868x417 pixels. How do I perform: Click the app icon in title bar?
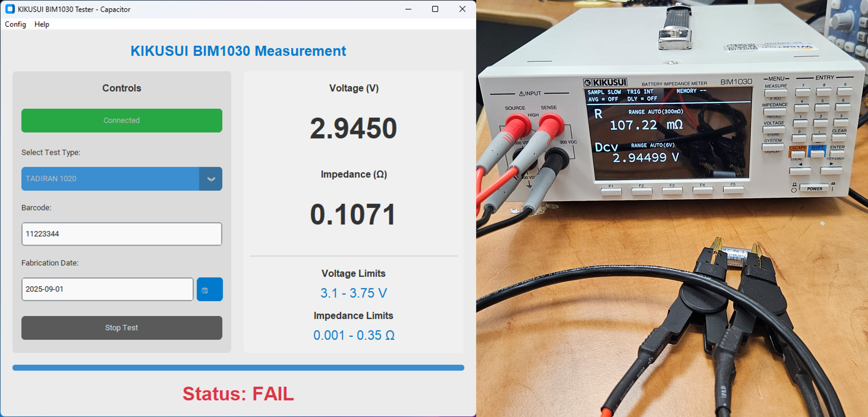click(10, 9)
